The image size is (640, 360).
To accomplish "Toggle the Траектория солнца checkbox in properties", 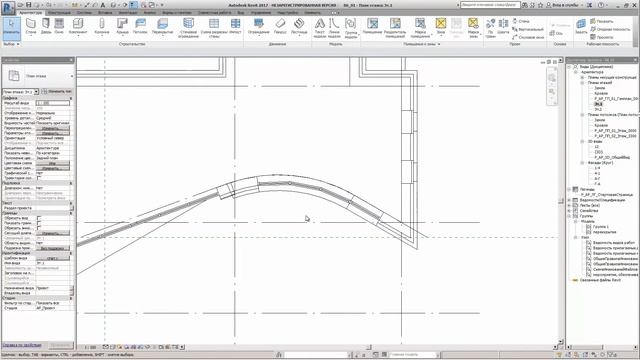I will (39, 178).
